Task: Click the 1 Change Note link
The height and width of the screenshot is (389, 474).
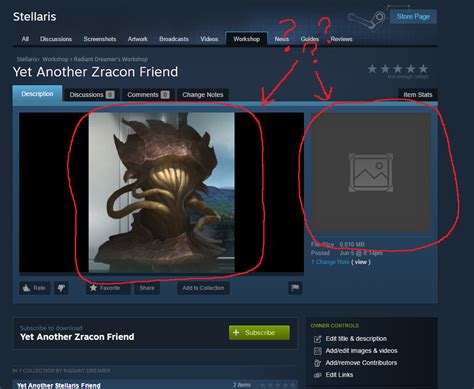Action: pos(330,262)
